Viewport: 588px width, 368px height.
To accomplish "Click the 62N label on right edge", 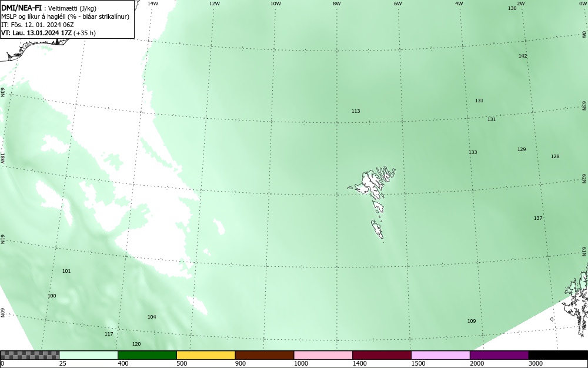I will (x=584, y=178).
